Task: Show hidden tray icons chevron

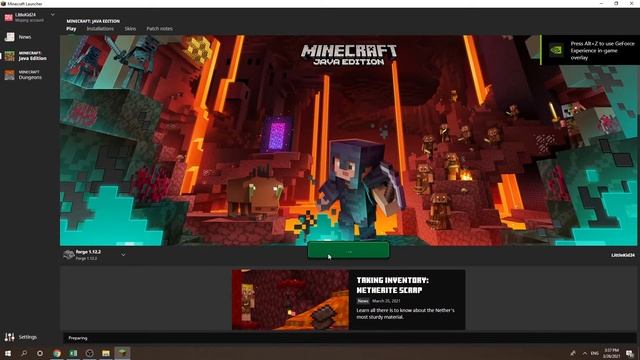Action: (584, 353)
